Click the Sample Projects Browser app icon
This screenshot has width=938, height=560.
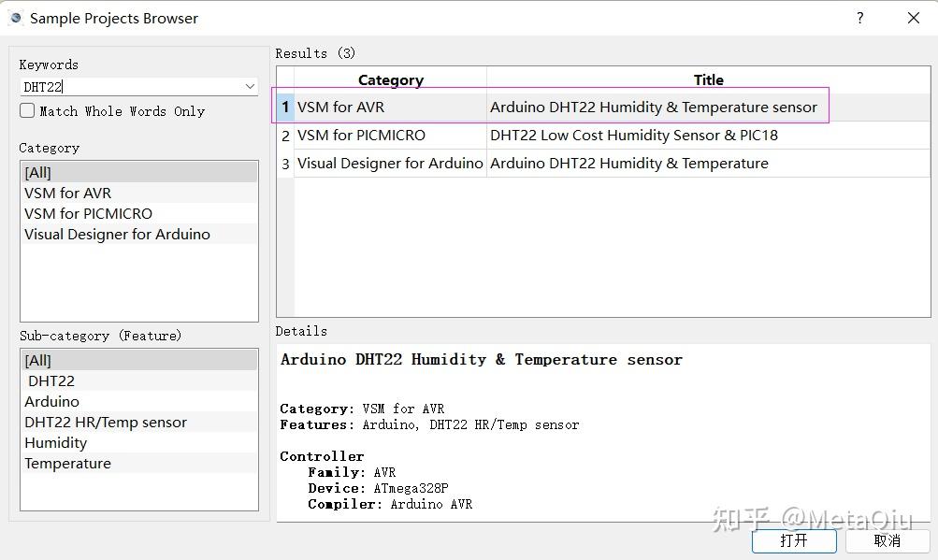16,18
